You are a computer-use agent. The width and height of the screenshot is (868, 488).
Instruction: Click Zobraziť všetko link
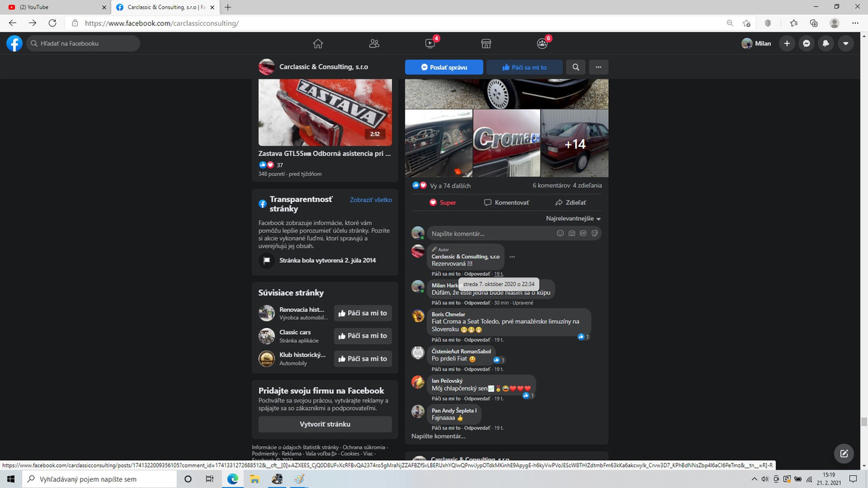pyautogui.click(x=371, y=200)
